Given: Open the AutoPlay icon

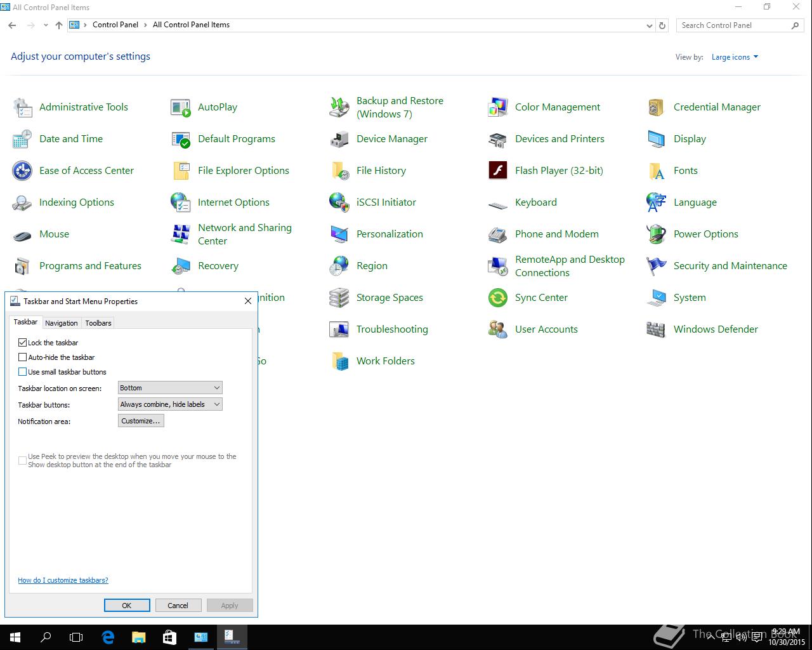Looking at the screenshot, I should [181, 107].
